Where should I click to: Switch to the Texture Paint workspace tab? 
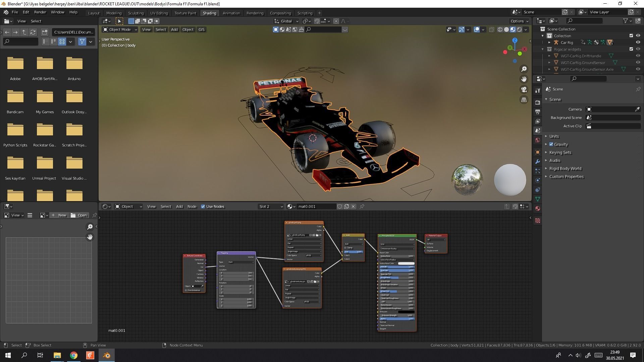185,13
